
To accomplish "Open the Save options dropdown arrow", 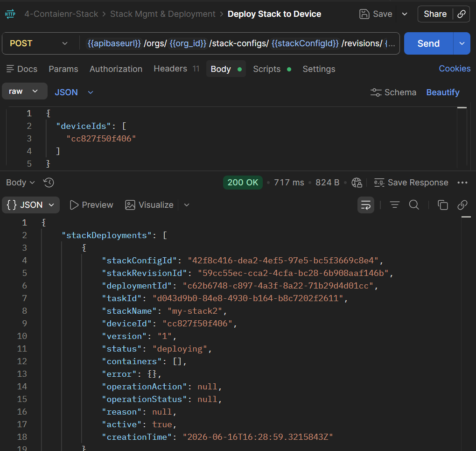I will [x=405, y=14].
